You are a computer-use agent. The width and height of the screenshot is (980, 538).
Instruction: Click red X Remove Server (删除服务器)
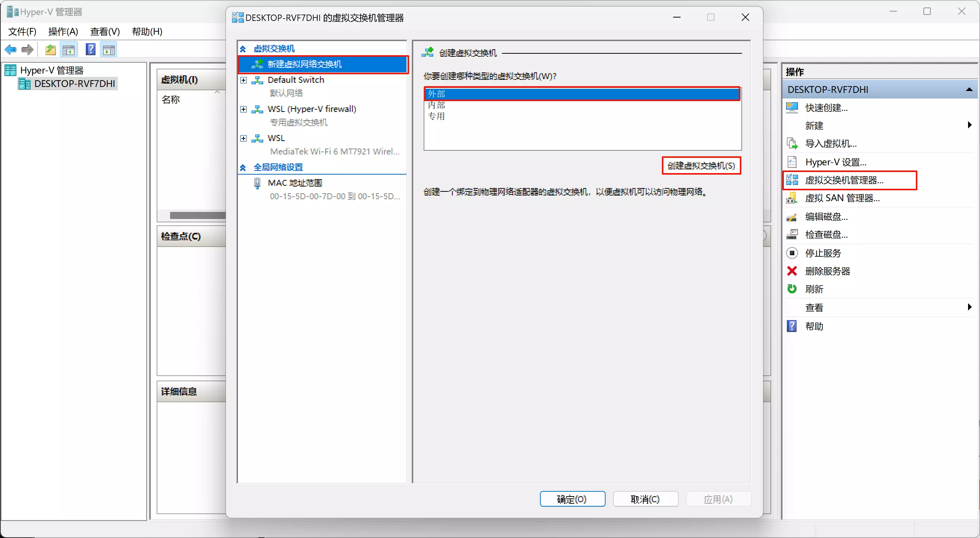(x=827, y=271)
